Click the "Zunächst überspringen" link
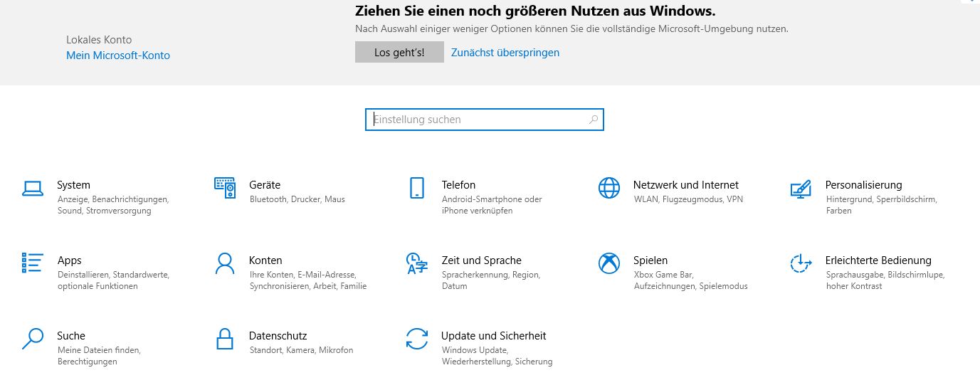The image size is (980, 390). [505, 53]
